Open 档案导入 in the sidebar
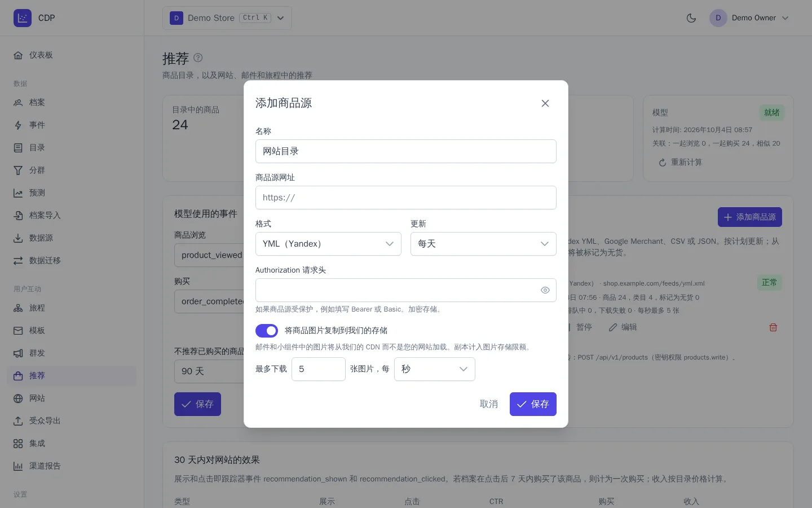The width and height of the screenshot is (812, 508). pyautogui.click(x=72, y=216)
